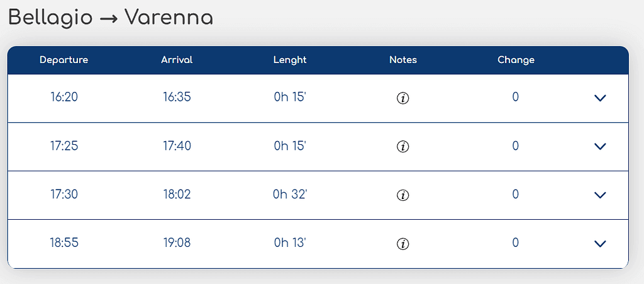Click the 19:08 arrival time
This screenshot has height=284, width=644.
pos(177,243)
